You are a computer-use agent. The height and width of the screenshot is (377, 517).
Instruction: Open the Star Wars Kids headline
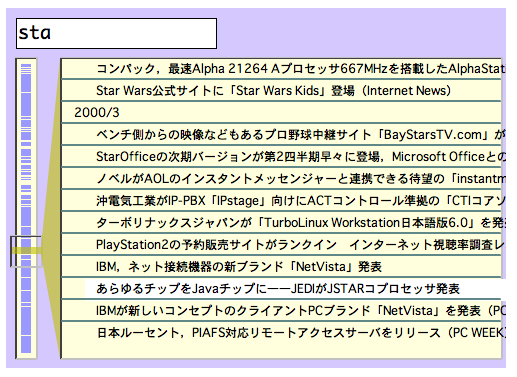pyautogui.click(x=282, y=90)
